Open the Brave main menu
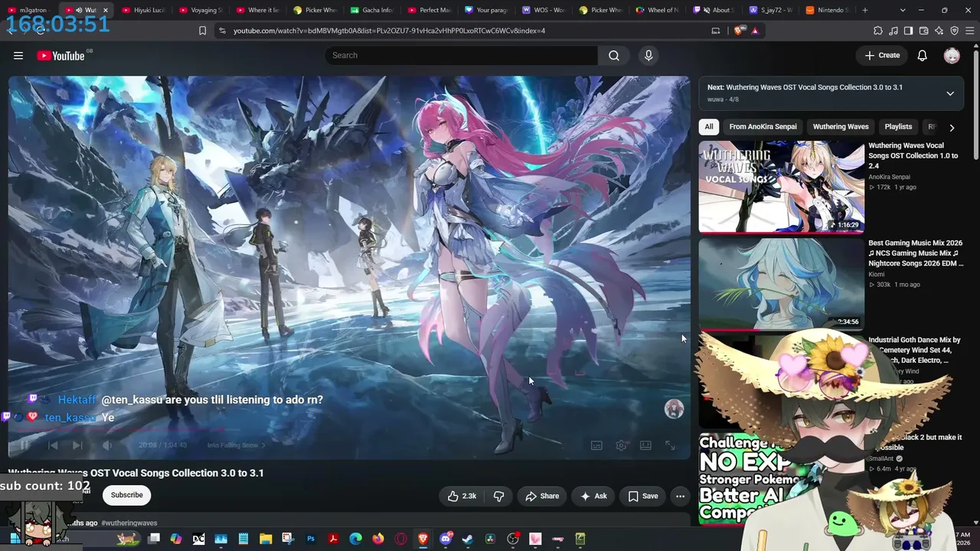The image size is (980, 551). pos(970,31)
